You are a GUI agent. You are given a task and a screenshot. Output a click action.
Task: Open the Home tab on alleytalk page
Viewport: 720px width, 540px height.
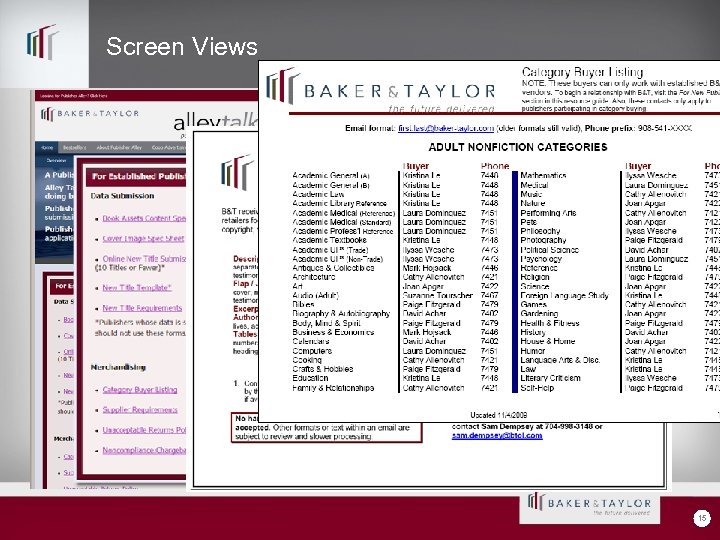click(47, 147)
